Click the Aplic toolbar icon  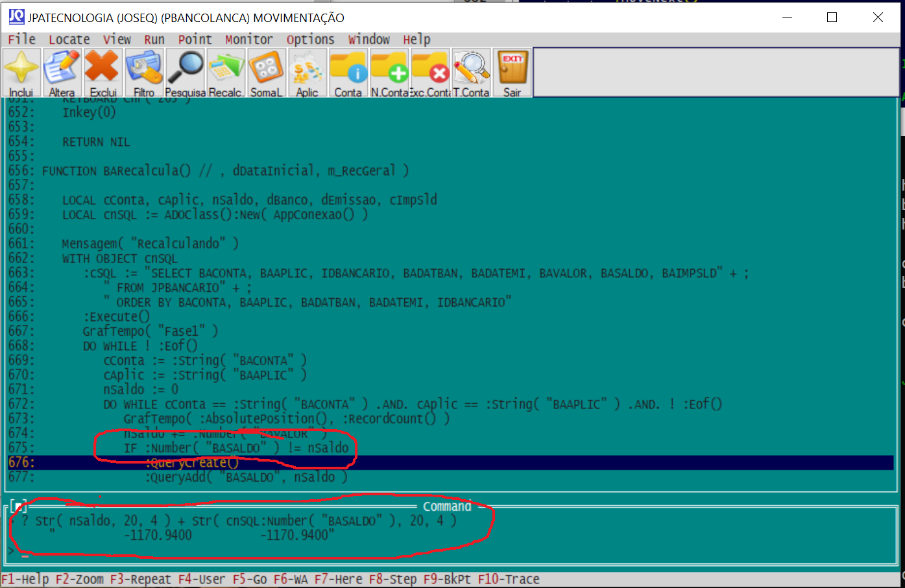coord(308,73)
